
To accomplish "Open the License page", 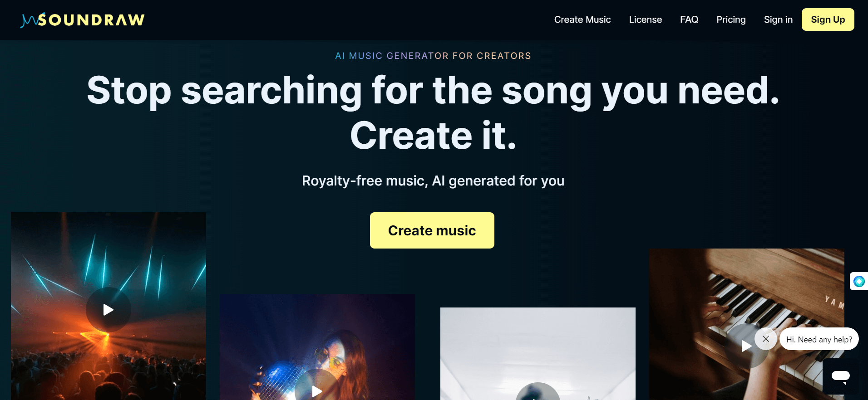I will pyautogui.click(x=645, y=20).
